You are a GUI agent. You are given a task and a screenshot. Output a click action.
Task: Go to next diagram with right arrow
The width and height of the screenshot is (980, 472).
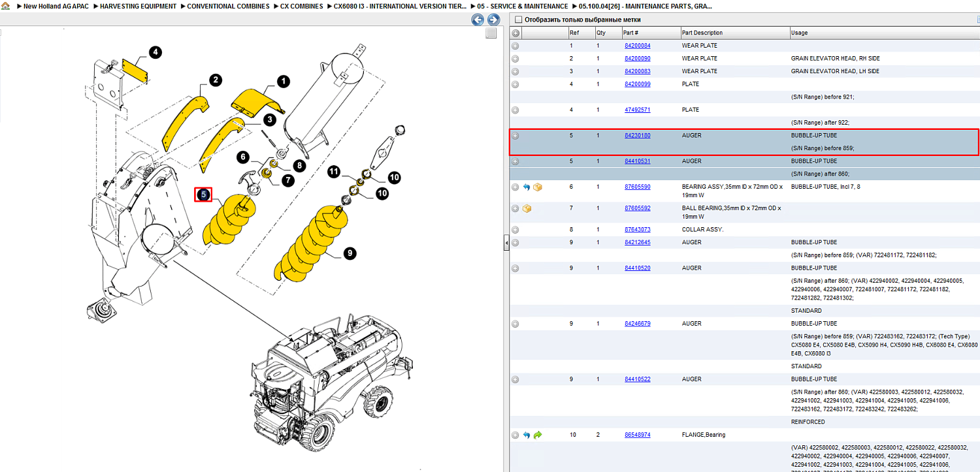(x=493, y=20)
